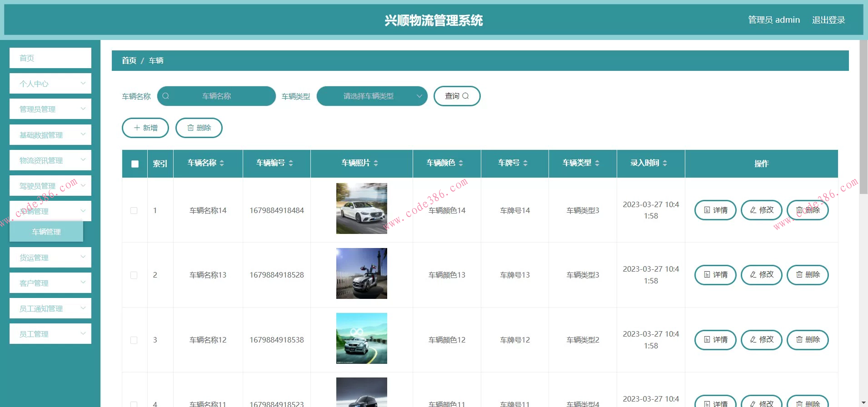Expand 驾驶员管理 sidebar menu
868x407 pixels.
tap(50, 186)
